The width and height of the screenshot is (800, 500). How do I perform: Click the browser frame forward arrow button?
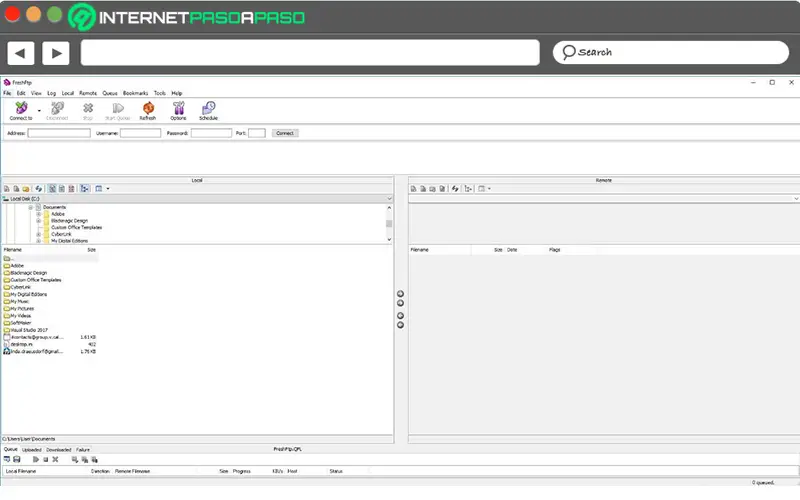click(56, 53)
